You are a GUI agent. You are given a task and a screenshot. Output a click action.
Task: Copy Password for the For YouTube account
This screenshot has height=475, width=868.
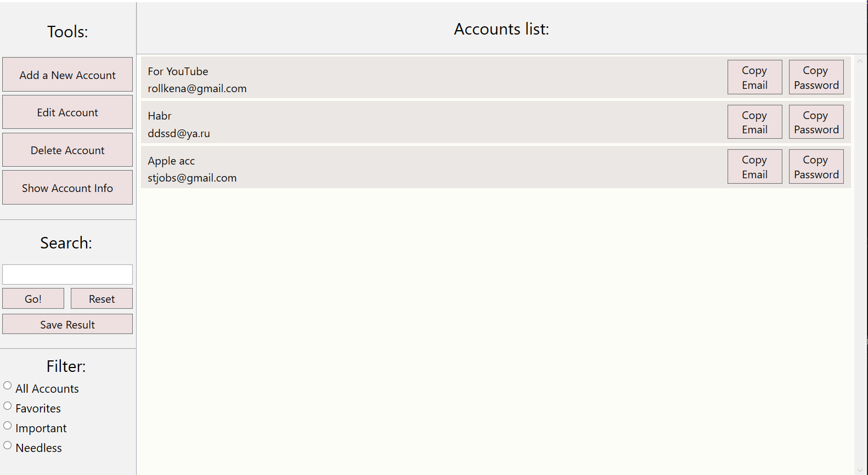(x=816, y=77)
